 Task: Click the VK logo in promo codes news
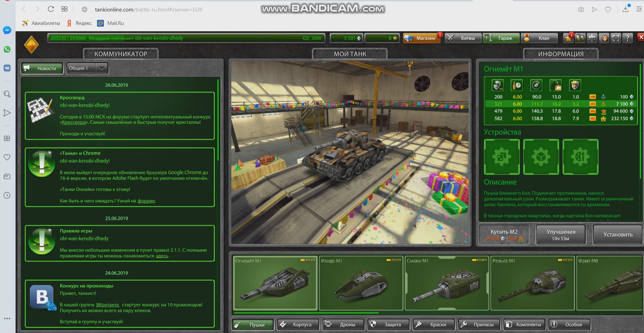42,297
